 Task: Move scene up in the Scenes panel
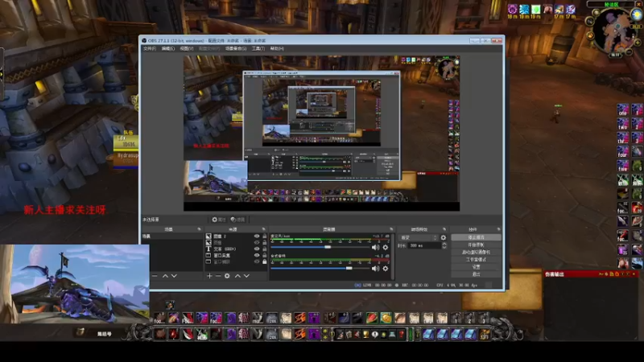pyautogui.click(x=165, y=276)
